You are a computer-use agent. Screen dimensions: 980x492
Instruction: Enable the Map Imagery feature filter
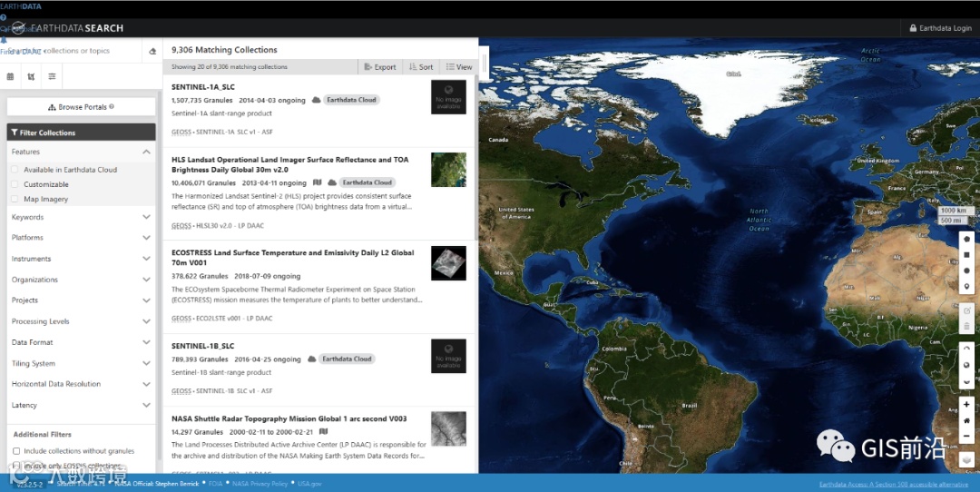(x=15, y=199)
